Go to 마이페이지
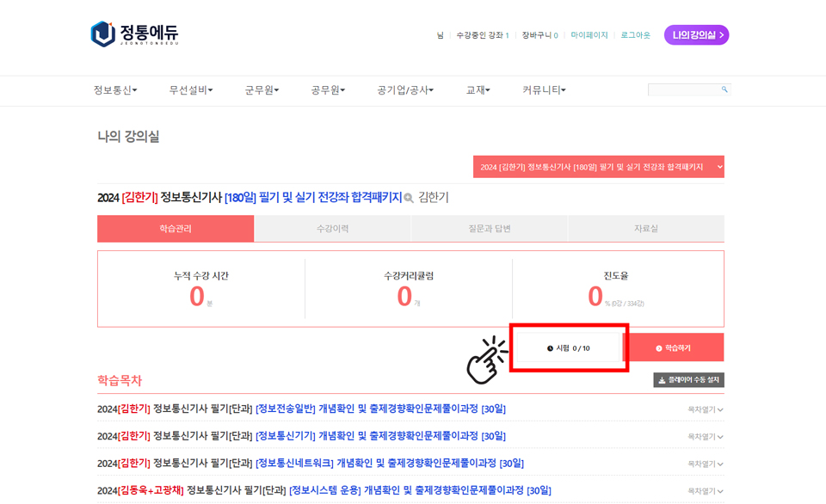 click(589, 35)
